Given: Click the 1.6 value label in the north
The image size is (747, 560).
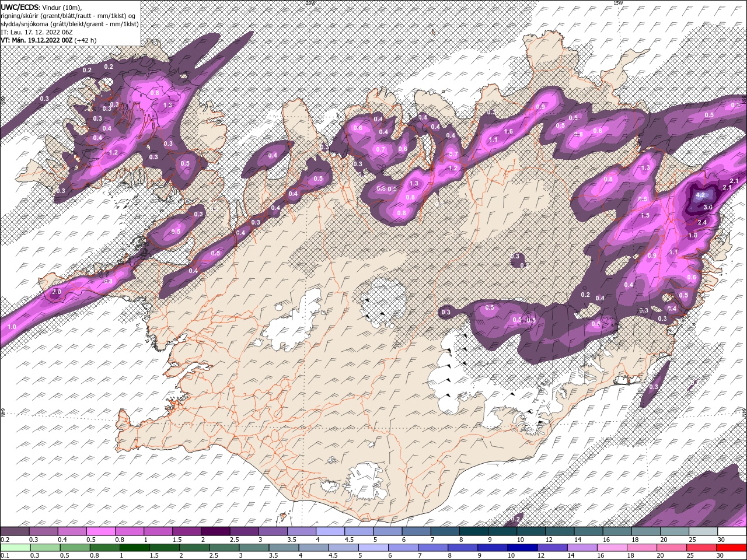Looking at the screenshot, I should coord(508,131).
